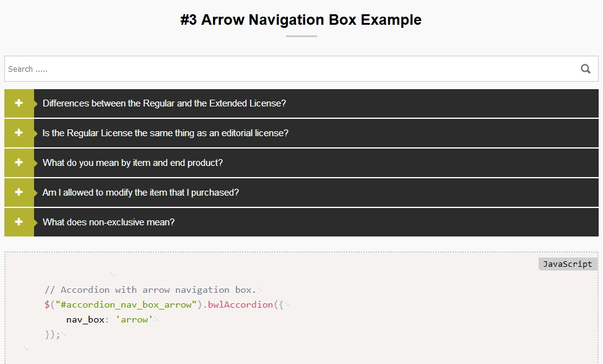Viewport: 603px width, 364px height.
Task: Expand "What do you mean by item and end product?"
Action: [x=132, y=163]
